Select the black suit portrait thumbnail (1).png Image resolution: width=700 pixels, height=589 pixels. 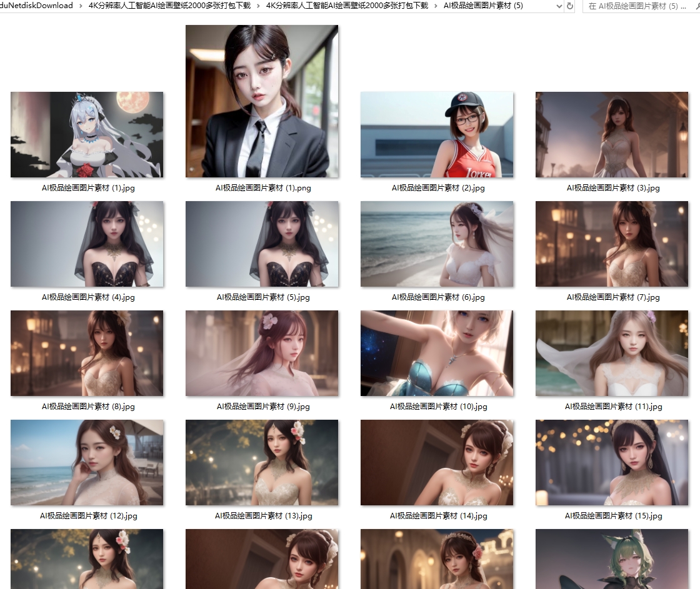pyautogui.click(x=262, y=101)
